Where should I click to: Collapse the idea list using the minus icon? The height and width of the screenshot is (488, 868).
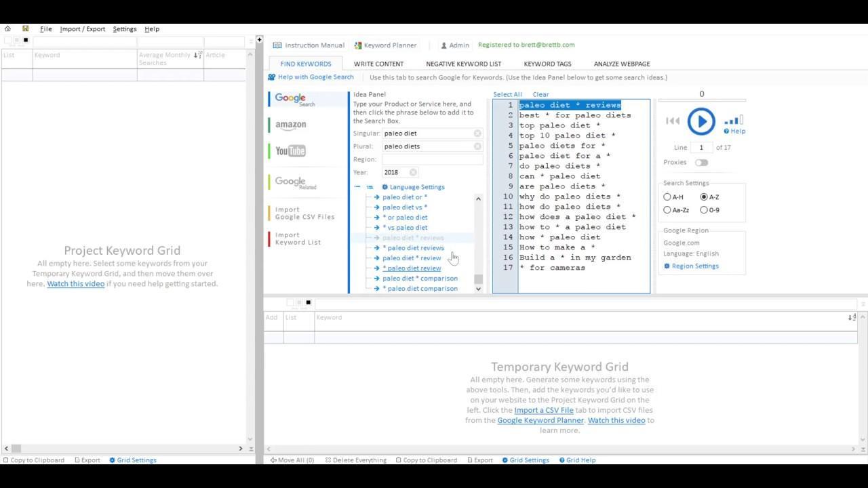tap(357, 187)
